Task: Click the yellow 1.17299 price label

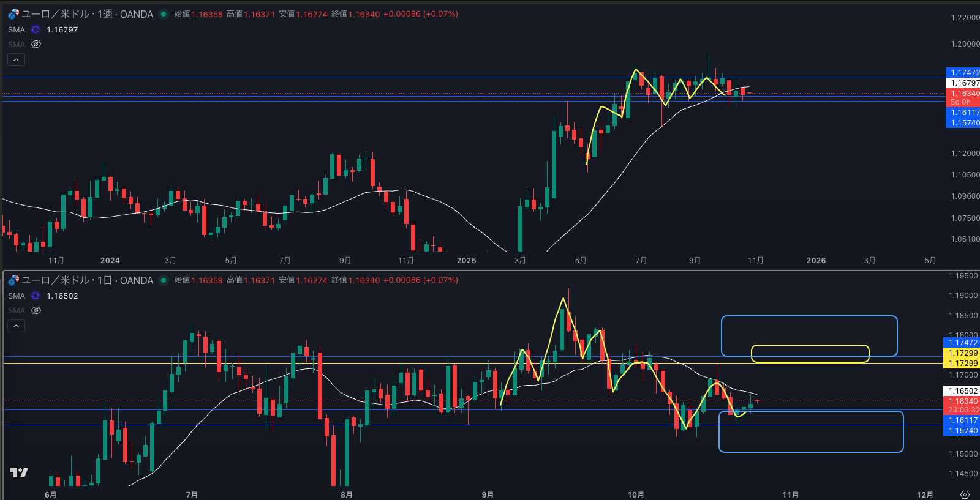Action: pos(963,353)
